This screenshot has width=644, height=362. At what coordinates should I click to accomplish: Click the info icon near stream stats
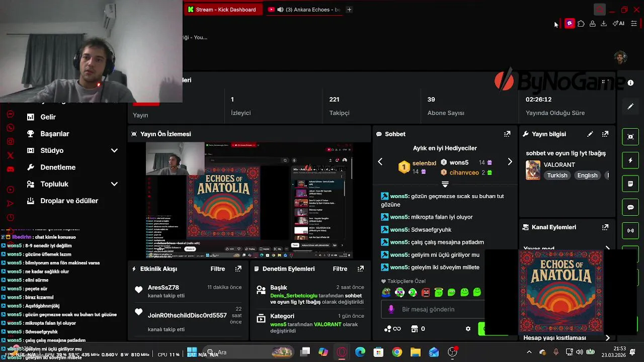coord(630,83)
